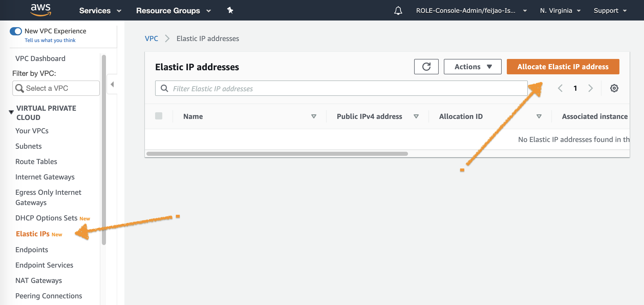Open the N. Virginia region selector
The image size is (644, 305).
click(560, 11)
